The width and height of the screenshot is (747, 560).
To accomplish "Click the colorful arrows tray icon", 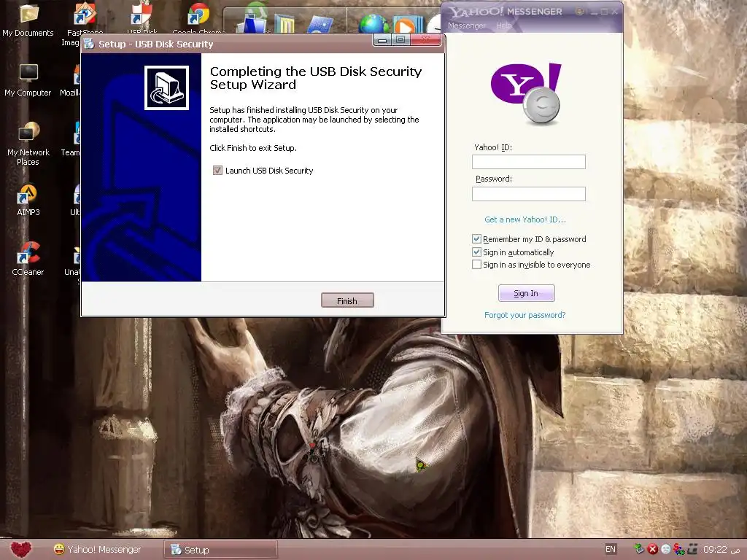I will tap(679, 549).
